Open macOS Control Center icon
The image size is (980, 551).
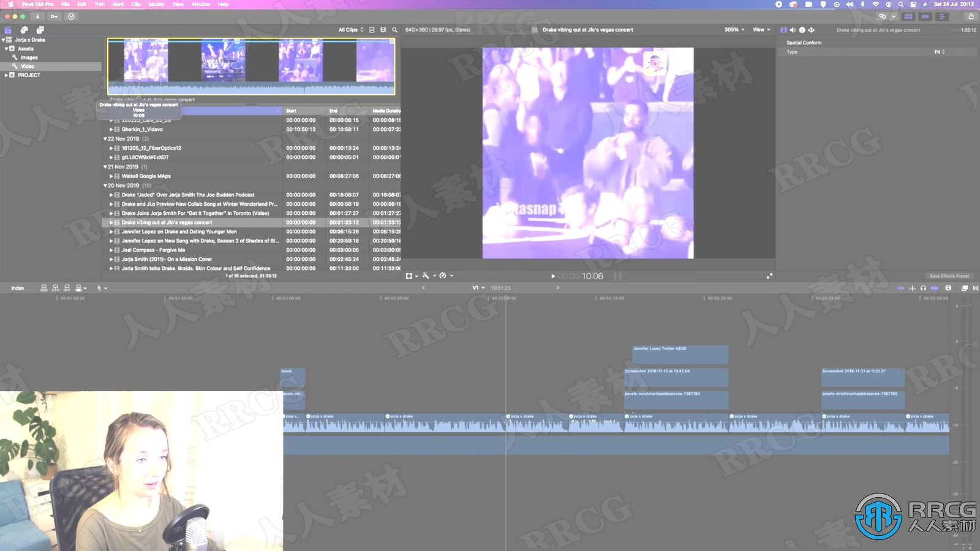pyautogui.click(x=913, y=4)
